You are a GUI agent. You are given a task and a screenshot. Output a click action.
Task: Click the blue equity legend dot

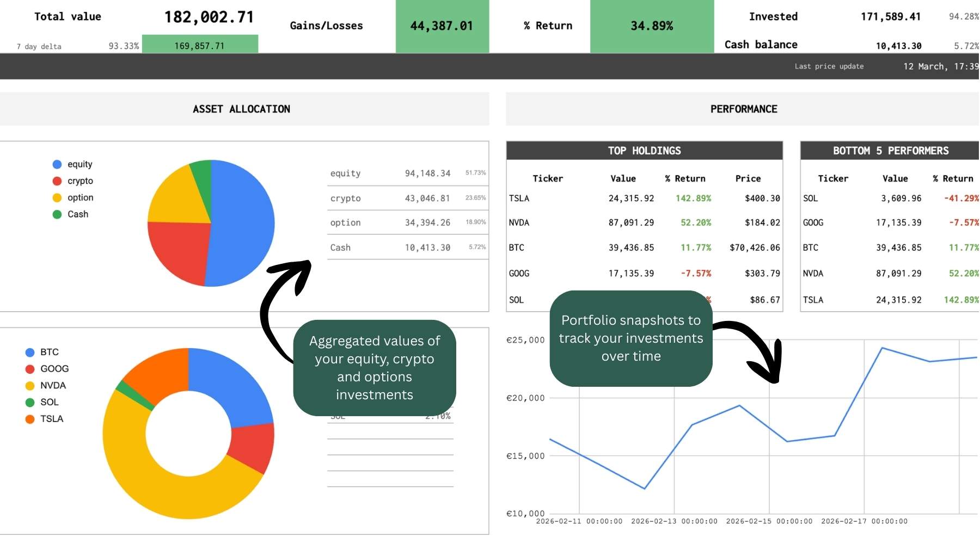(57, 164)
